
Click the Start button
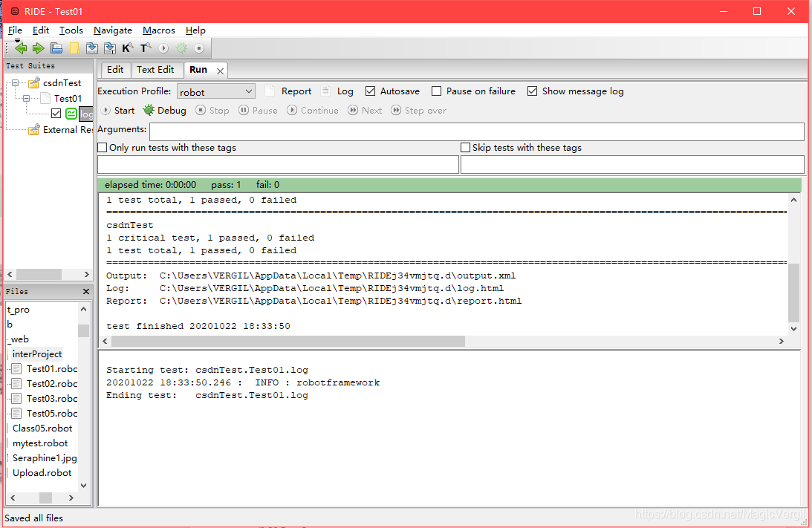[118, 110]
